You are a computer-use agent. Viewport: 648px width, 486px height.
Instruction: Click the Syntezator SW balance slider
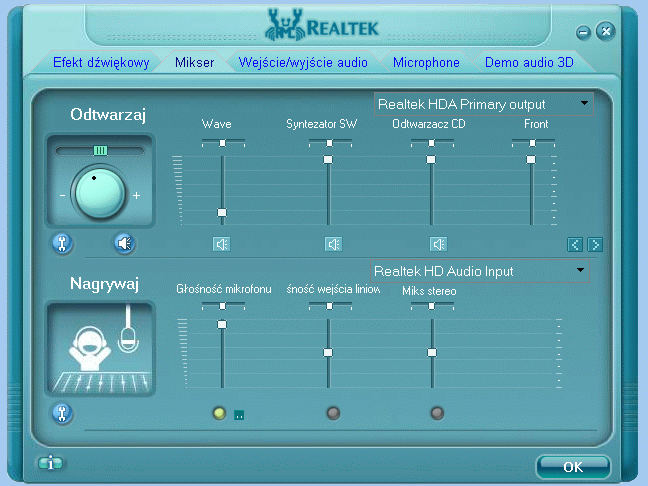click(x=330, y=143)
